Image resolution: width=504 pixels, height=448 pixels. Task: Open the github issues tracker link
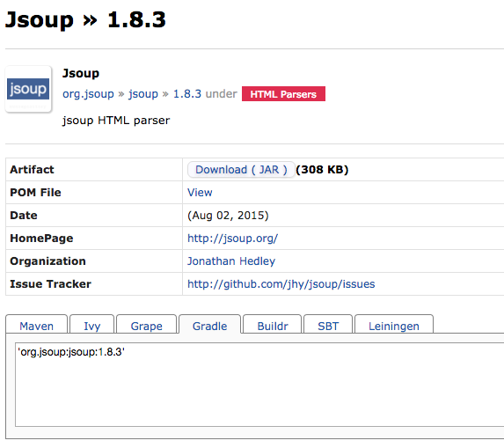[281, 284]
